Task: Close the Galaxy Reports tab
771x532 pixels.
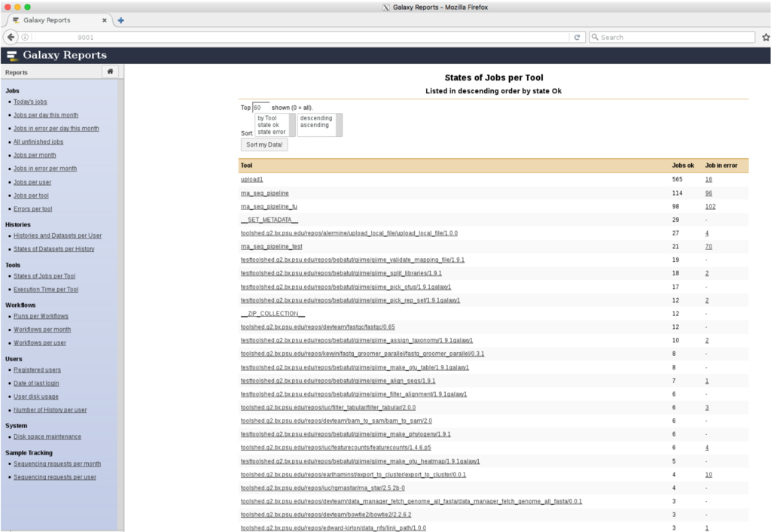Action: pos(104,20)
